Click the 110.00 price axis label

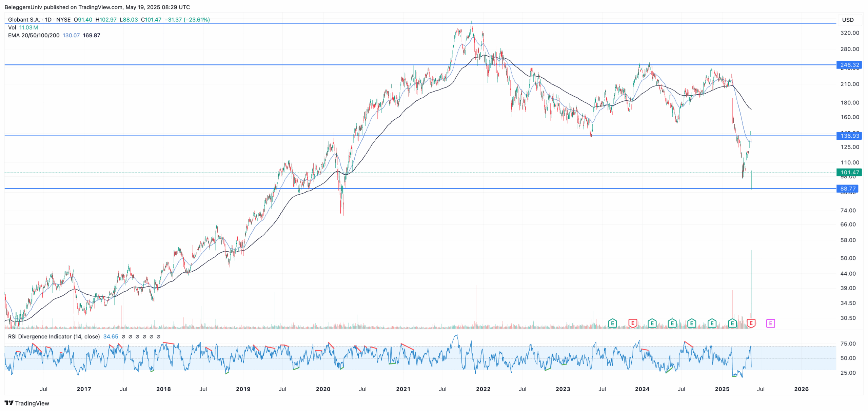(x=850, y=162)
